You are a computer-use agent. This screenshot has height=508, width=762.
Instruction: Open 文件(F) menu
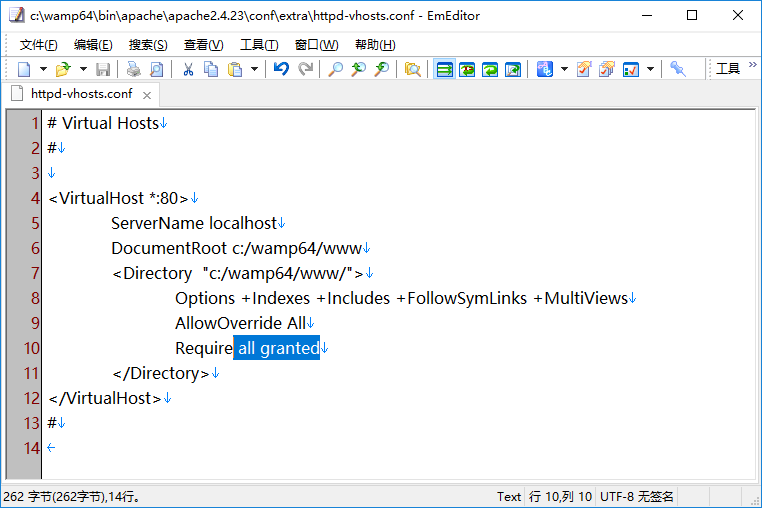pyautogui.click(x=38, y=45)
